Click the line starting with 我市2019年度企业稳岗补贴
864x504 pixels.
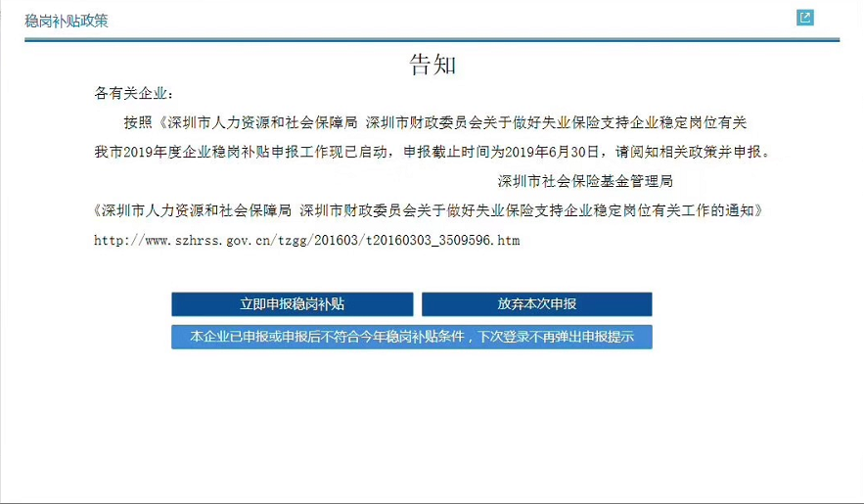pos(431,153)
